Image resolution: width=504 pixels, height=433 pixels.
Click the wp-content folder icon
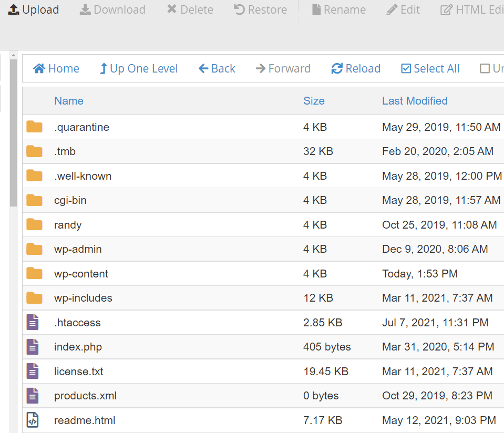[x=34, y=273]
